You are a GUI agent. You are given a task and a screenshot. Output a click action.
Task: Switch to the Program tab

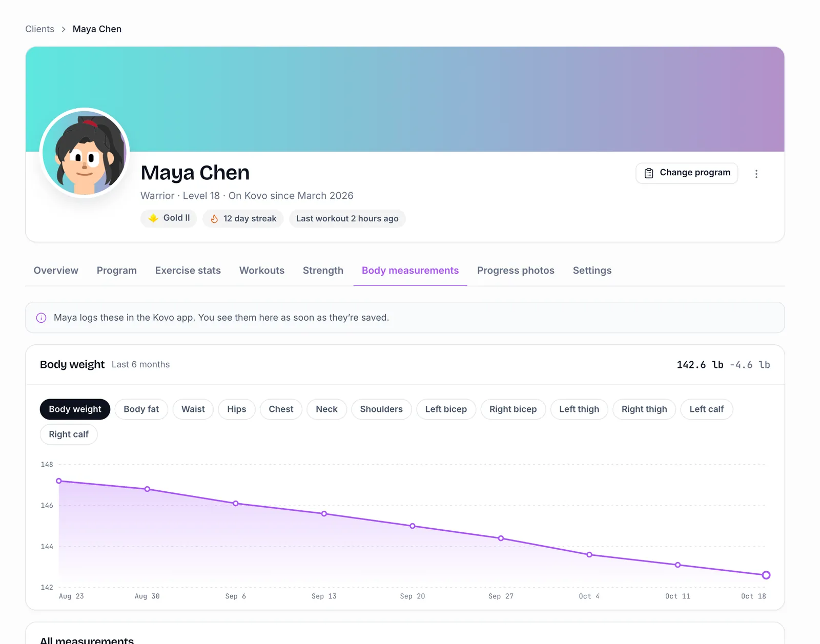click(117, 271)
